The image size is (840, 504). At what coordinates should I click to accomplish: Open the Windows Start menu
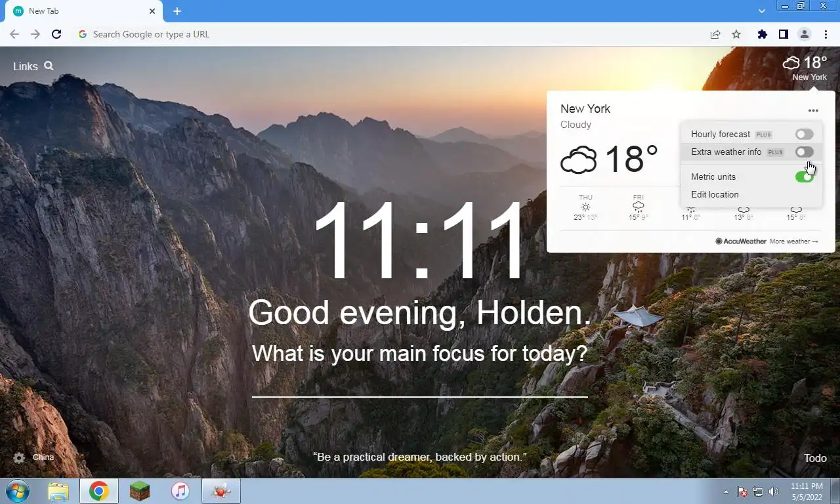coord(16,491)
